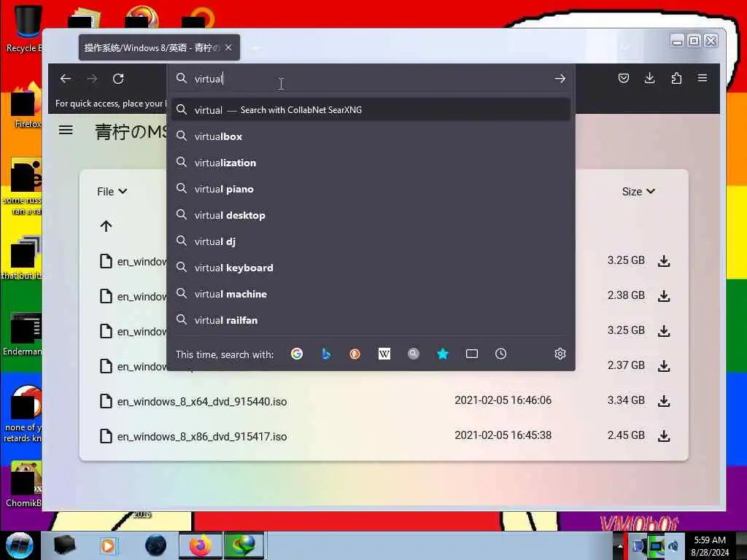Reload the current page
This screenshot has width=747, height=560.
[118, 79]
